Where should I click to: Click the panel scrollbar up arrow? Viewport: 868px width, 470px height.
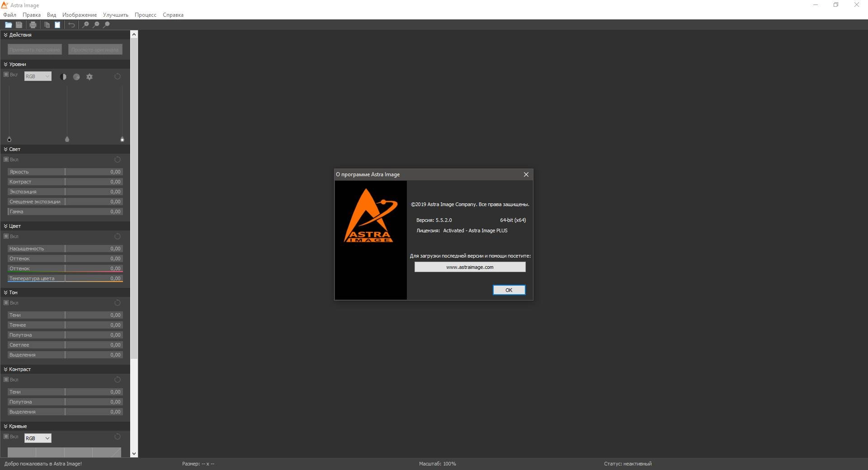click(134, 34)
